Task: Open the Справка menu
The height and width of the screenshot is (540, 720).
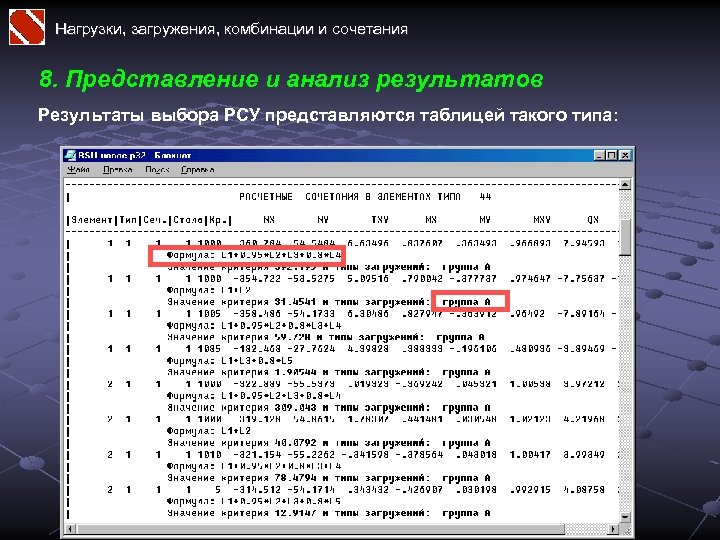Action: tap(197, 170)
